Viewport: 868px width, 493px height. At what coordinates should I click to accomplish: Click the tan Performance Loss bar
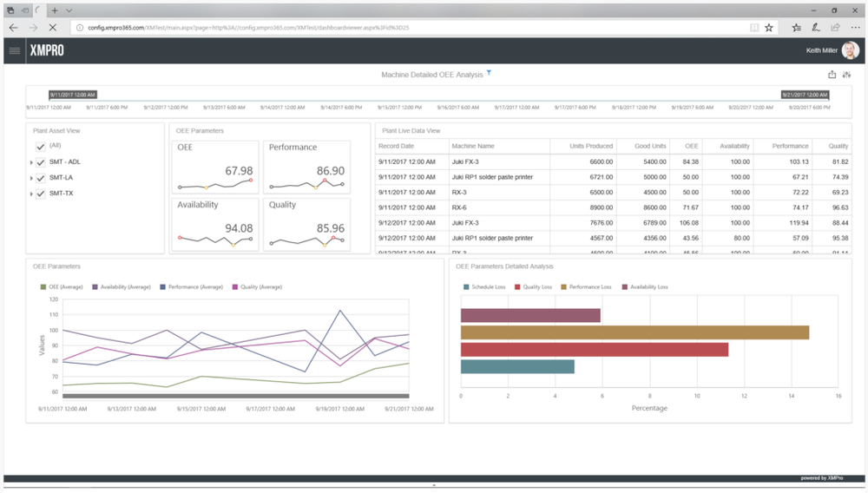(635, 332)
